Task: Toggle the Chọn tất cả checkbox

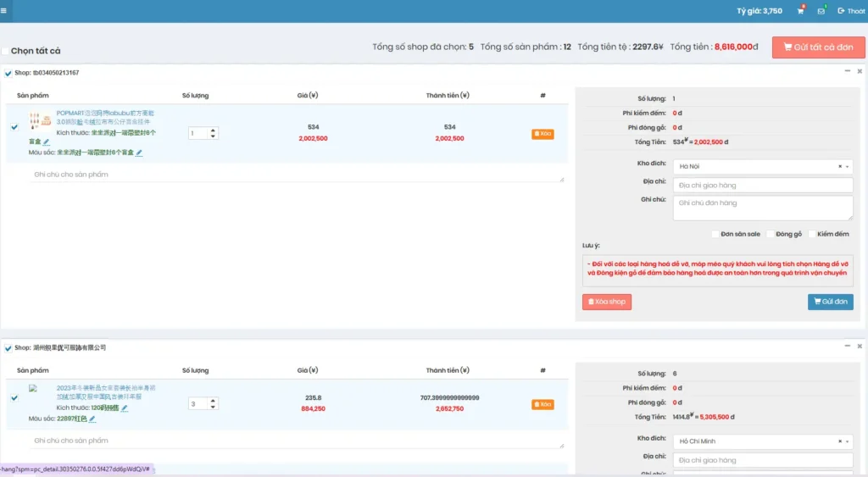Action: [5, 51]
